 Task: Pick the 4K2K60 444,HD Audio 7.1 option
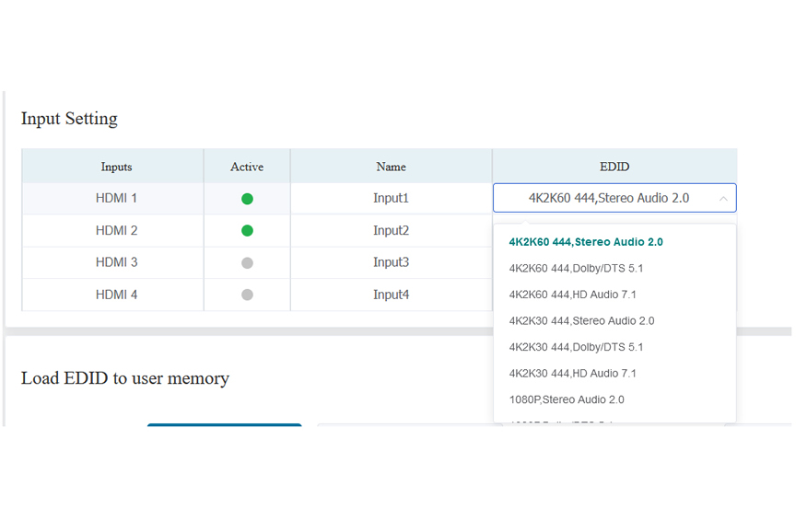[572, 295]
